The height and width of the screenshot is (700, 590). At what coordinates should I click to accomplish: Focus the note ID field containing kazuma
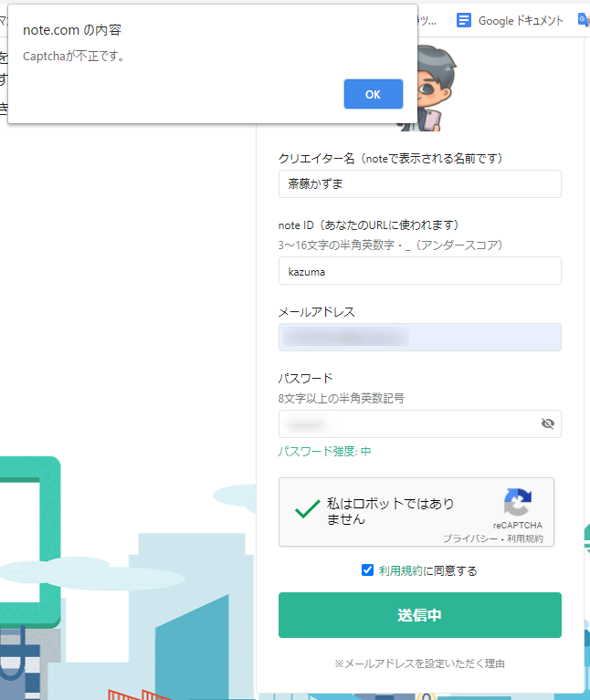[x=420, y=271]
